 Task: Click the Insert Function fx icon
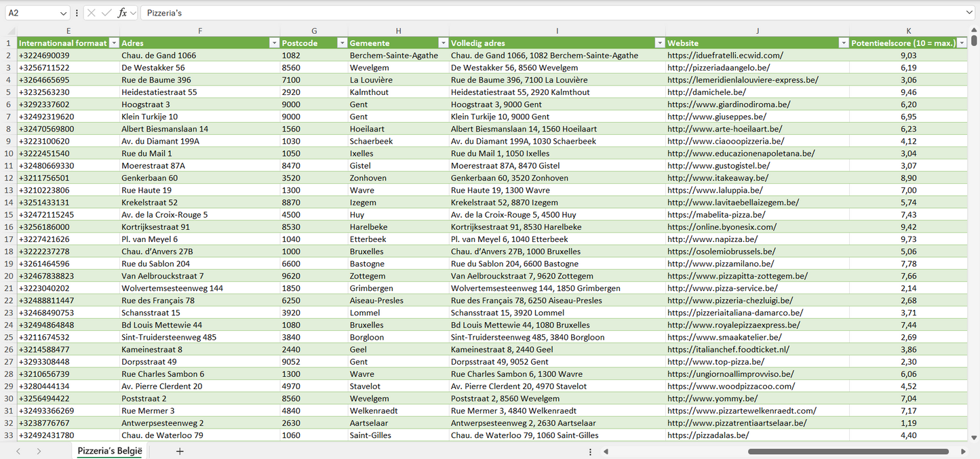[122, 13]
